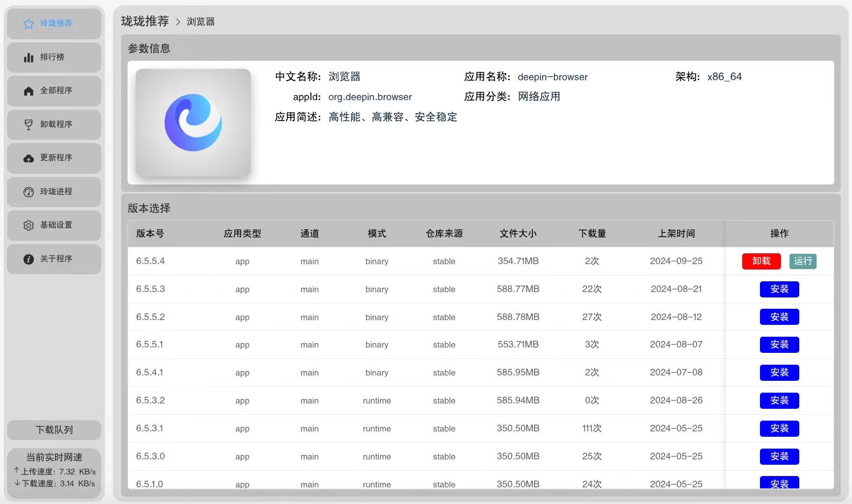Click architecture value x86_64
852x504 pixels.
tap(724, 77)
